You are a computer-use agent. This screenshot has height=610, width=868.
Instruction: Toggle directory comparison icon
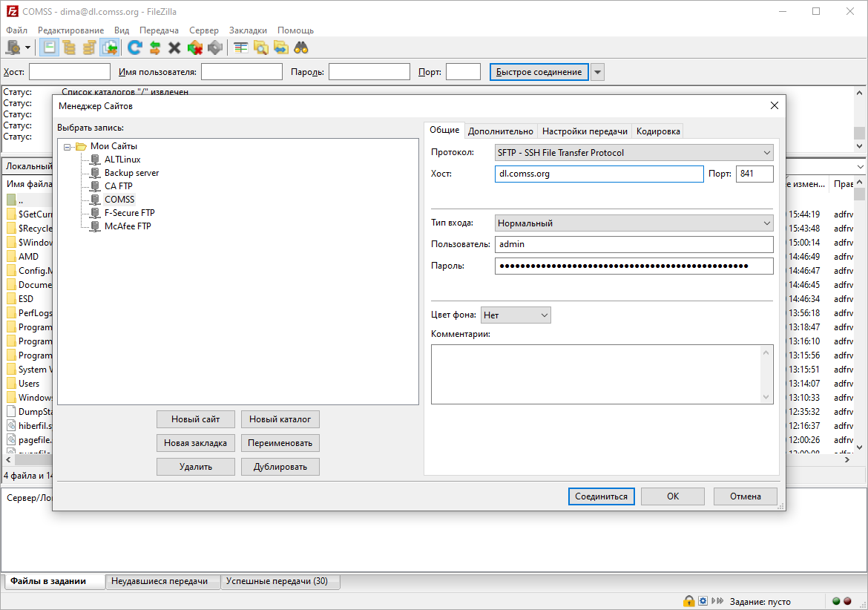[260, 47]
